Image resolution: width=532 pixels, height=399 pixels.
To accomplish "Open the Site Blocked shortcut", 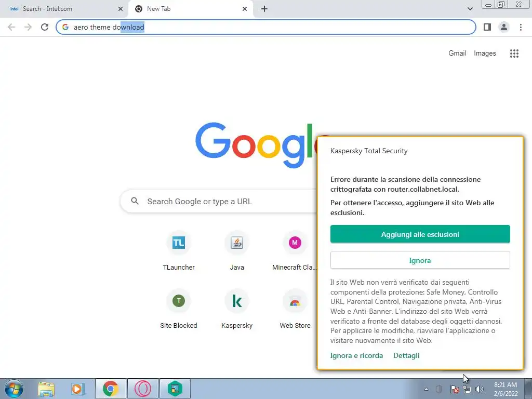I will pyautogui.click(x=179, y=310).
